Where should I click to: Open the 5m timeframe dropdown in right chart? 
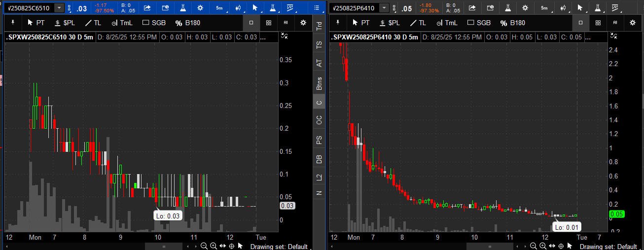tap(544, 8)
